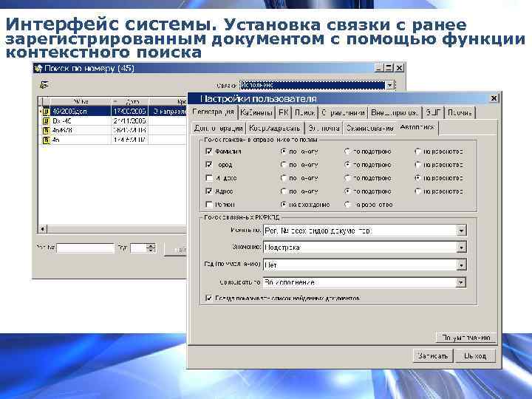Screen dimensions: 532x399
Task: Switch to the ЭЦП tab
Action: click(x=433, y=112)
